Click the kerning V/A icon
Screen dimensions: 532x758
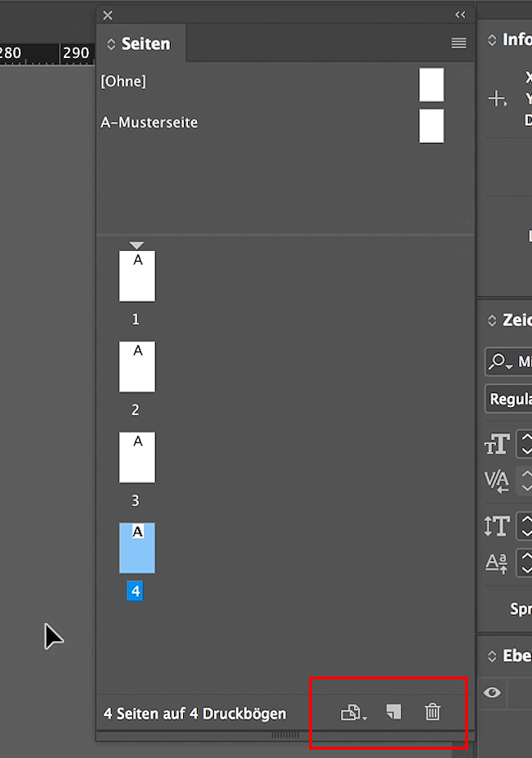(x=497, y=481)
